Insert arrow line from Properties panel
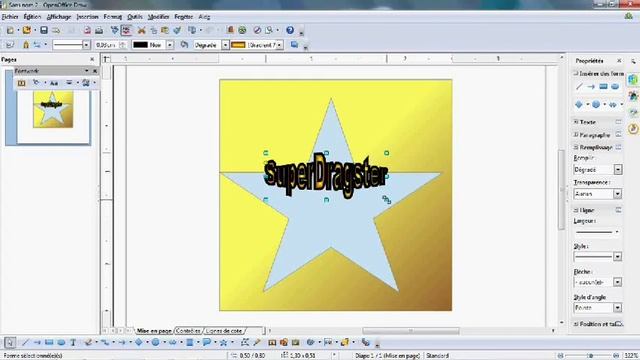Image resolution: width=640 pixels, height=360 pixels. tap(591, 87)
